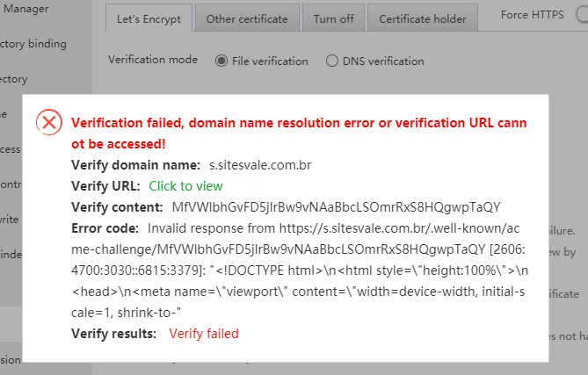Screen dimensions: 588x375
Task: Open the Other certificate tab
Action: [247, 18]
